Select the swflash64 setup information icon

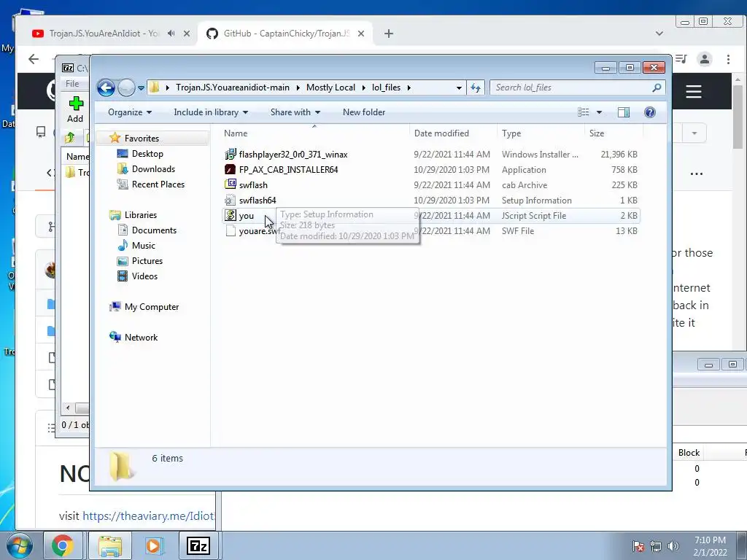[231, 200]
